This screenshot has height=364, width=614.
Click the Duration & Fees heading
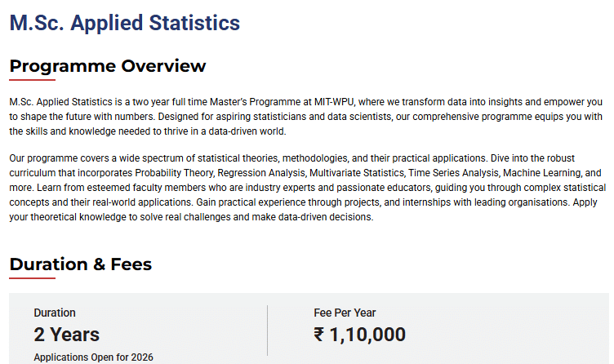[x=80, y=264]
